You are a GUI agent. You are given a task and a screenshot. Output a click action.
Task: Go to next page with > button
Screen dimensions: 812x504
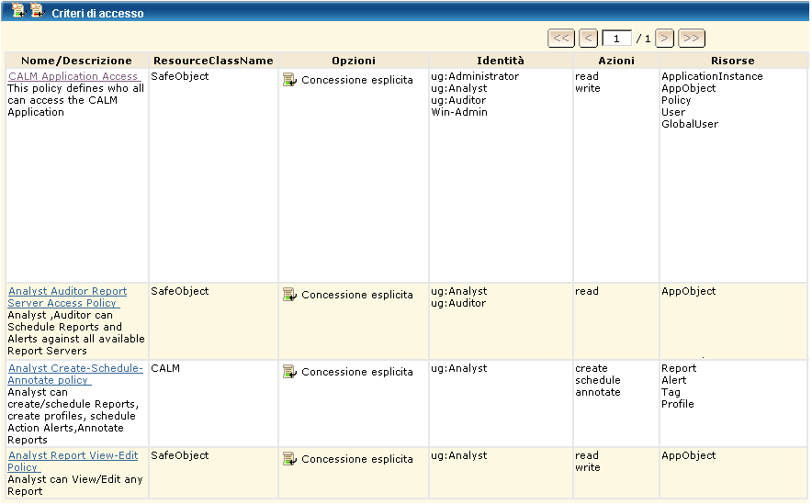point(664,39)
